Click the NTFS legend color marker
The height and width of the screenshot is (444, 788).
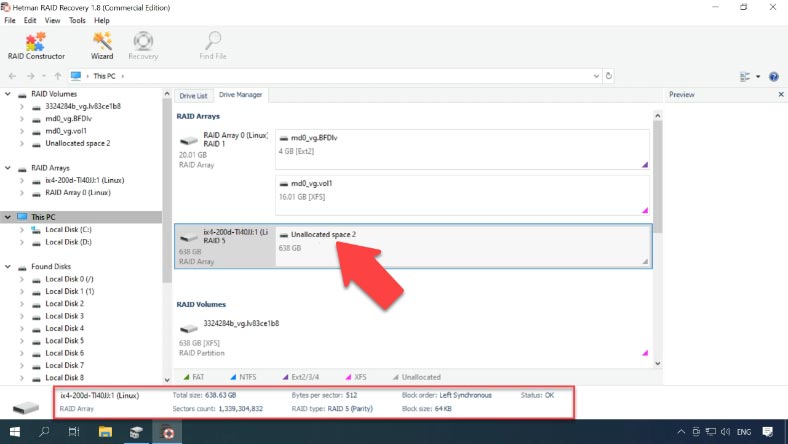(x=233, y=377)
